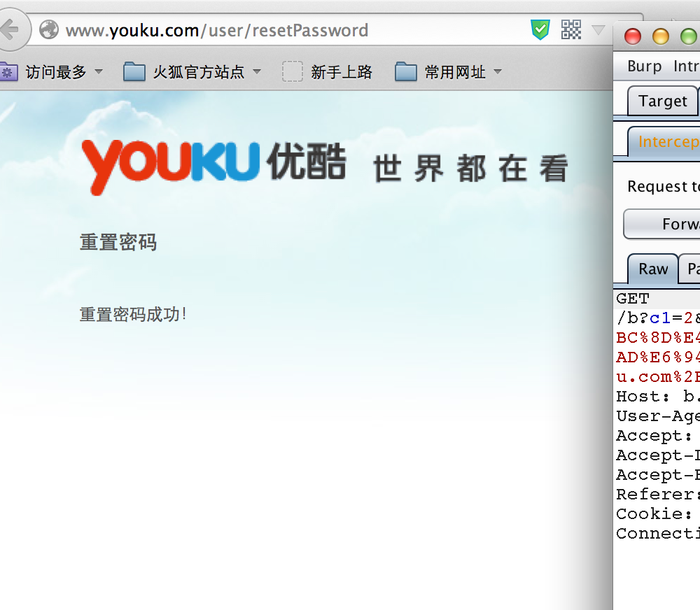Click the Referer header line
This screenshot has width=700, height=610.
(657, 495)
